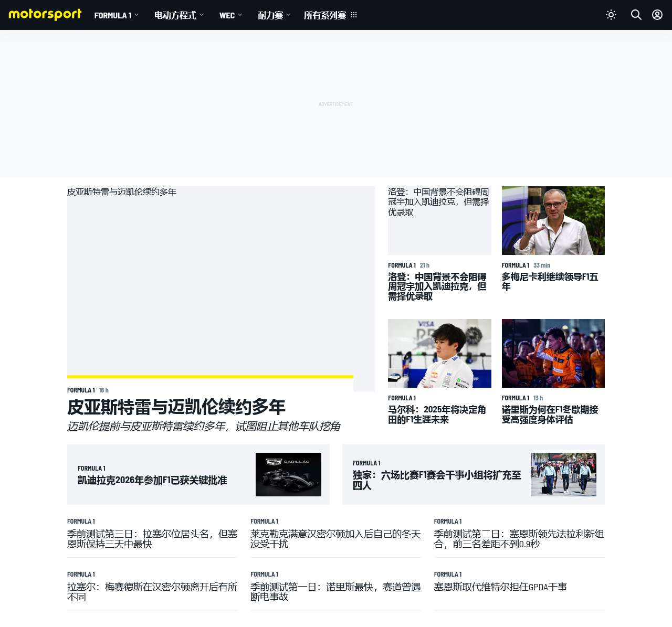The width and height of the screenshot is (672, 627).
Task: Open the Tsunoda garage photo thumbnail
Action: 439,353
